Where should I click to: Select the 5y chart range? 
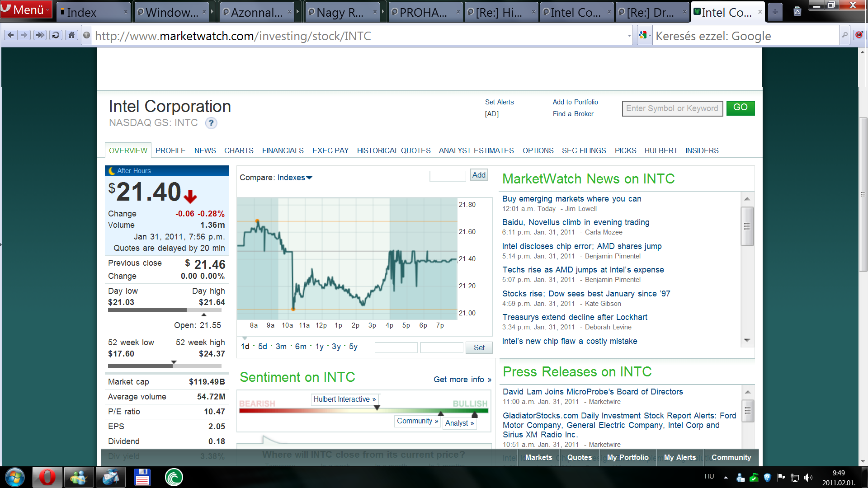tap(353, 347)
